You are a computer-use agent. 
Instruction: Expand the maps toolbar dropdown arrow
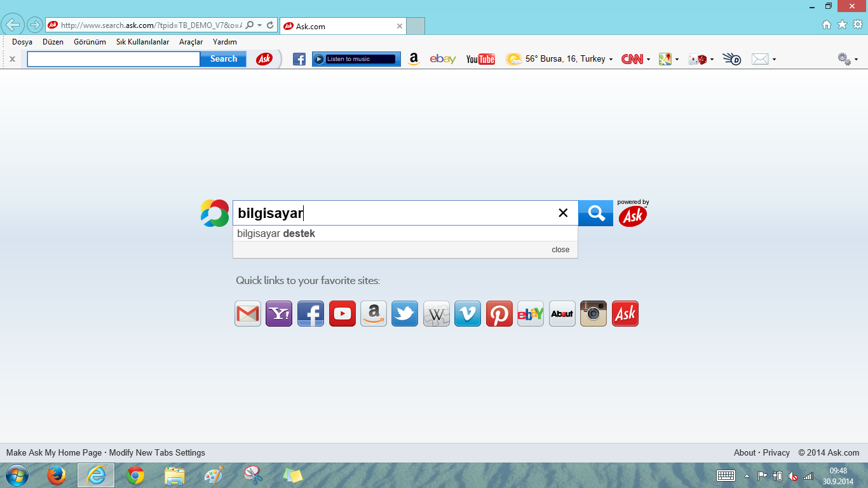(677, 60)
